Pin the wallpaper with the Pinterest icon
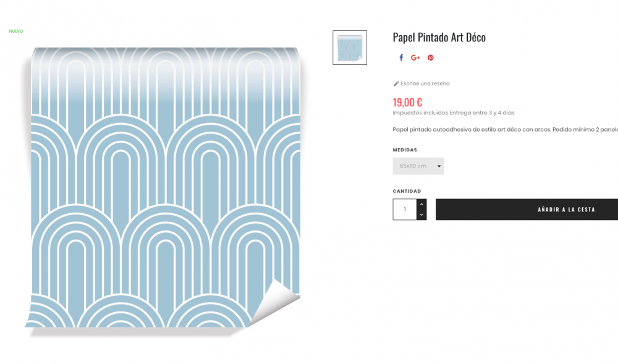Image resolution: width=618 pixels, height=364 pixels. 430,57
